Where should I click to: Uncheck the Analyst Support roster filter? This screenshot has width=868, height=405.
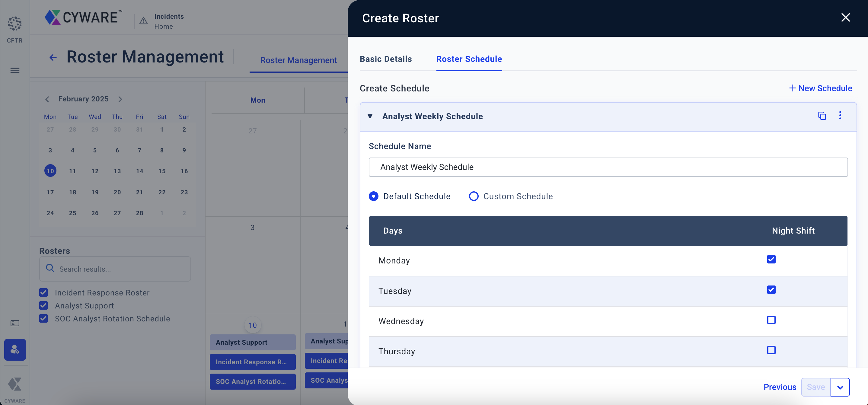pos(43,306)
